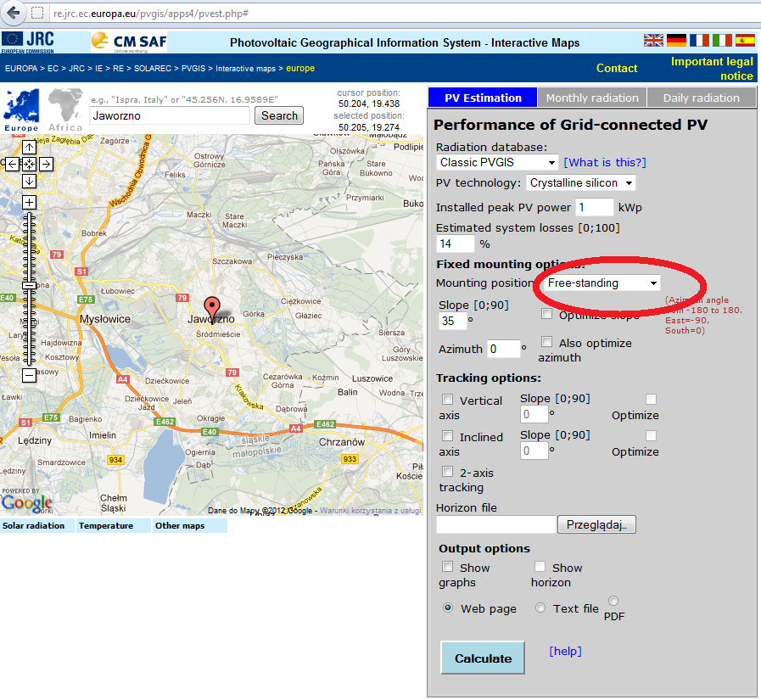761x700 pixels.
Task: Pan the map down
Action: click(x=29, y=181)
